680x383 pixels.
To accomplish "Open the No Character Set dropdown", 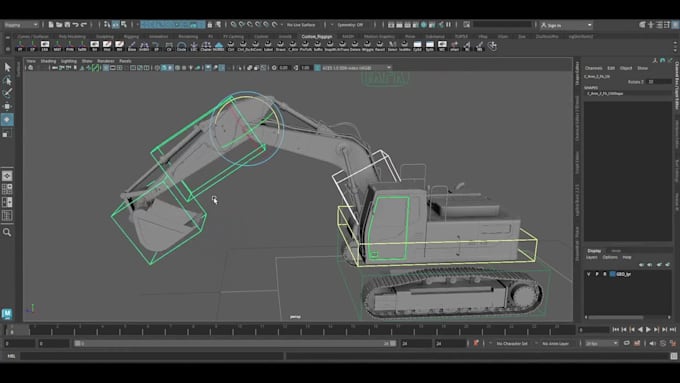I will click(512, 343).
